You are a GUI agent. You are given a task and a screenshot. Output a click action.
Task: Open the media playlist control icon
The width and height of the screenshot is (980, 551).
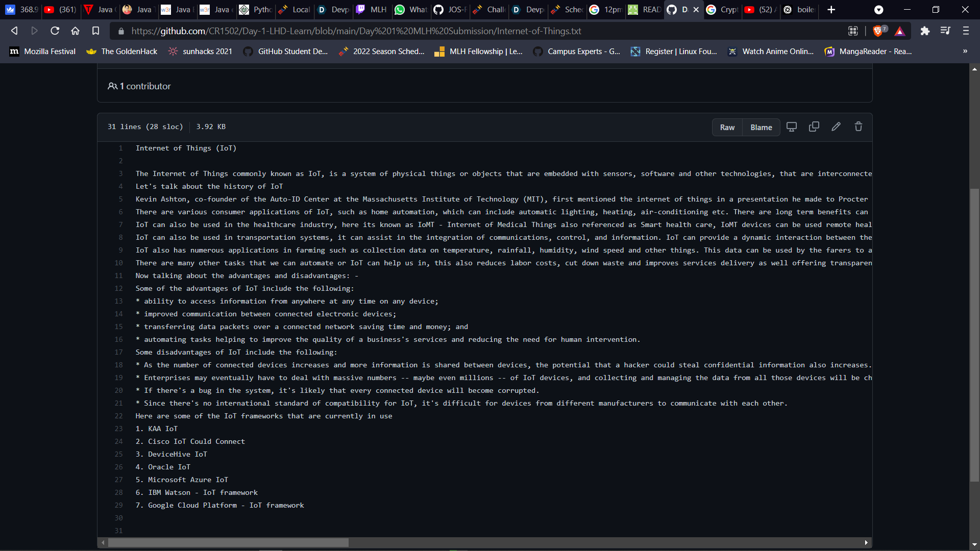pos(945,31)
